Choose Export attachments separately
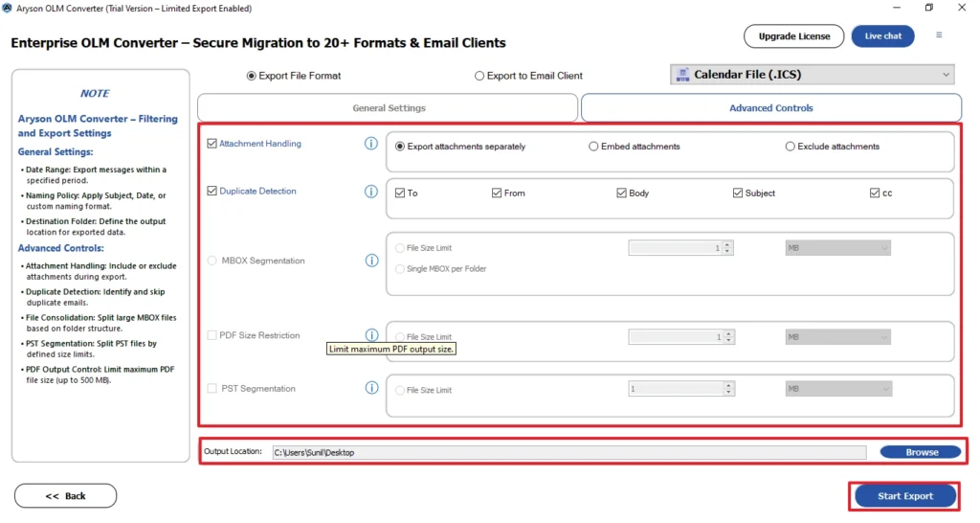Image resolution: width=980 pixels, height=523 pixels. tap(400, 147)
